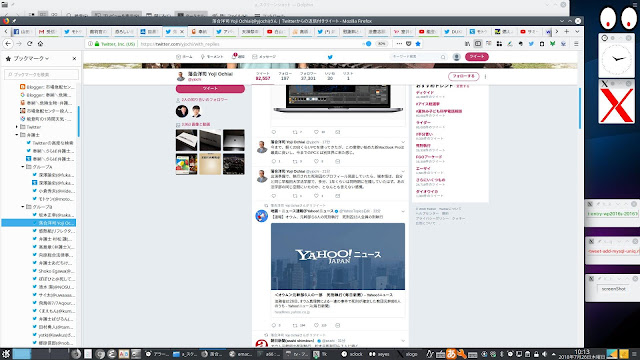Click the taskbar clock showing 10:13
The height and width of the screenshot is (360, 640).
point(582,354)
